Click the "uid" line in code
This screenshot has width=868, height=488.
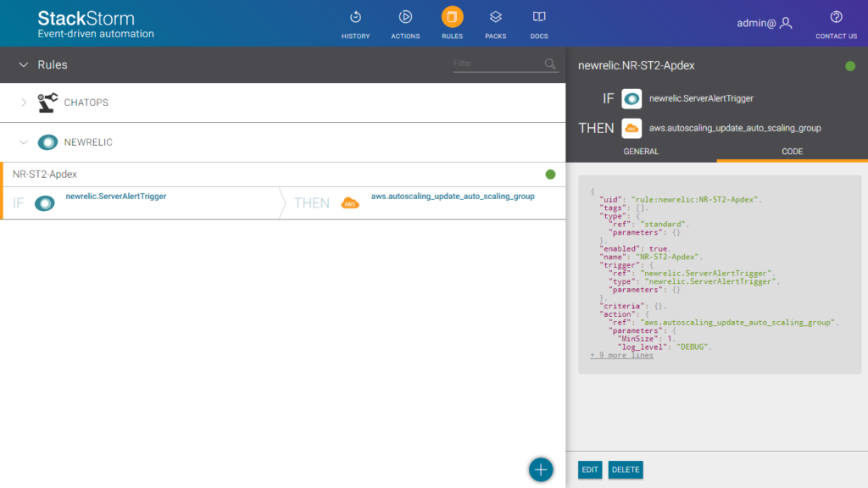[x=681, y=200]
